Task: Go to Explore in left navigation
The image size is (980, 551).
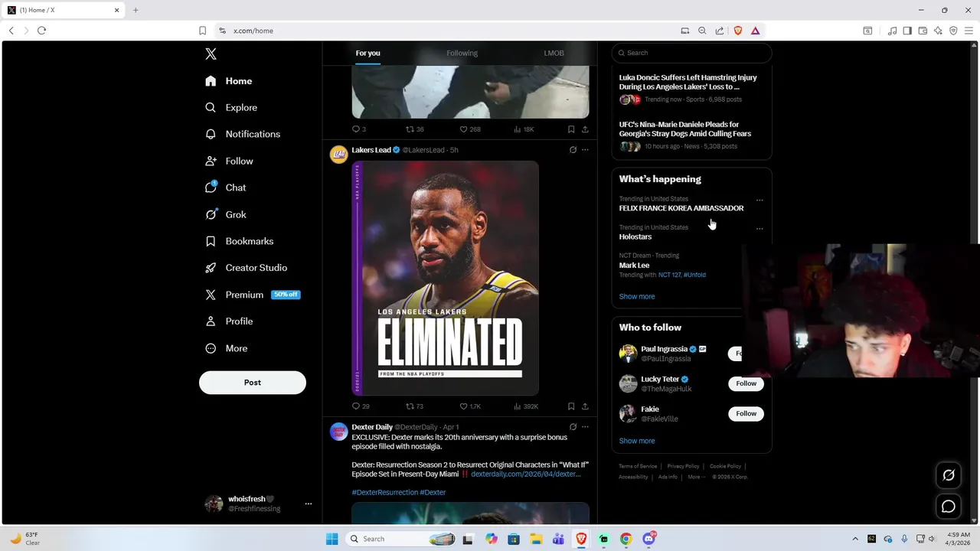Action: [x=231, y=108]
